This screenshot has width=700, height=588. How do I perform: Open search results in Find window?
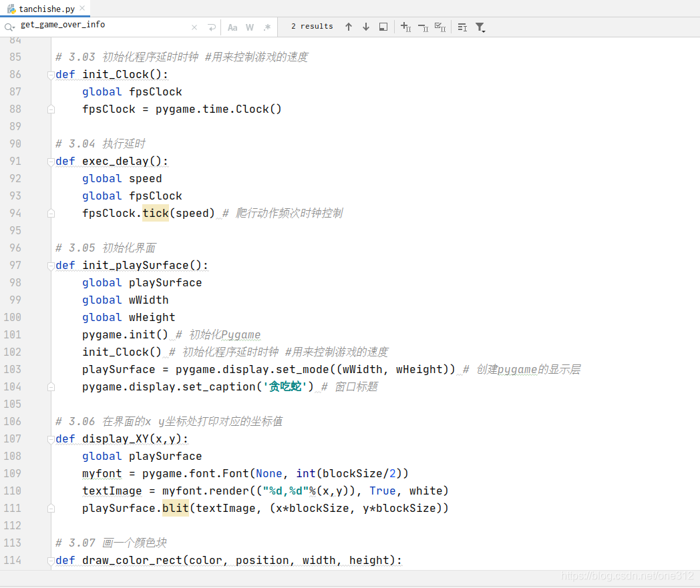click(383, 27)
